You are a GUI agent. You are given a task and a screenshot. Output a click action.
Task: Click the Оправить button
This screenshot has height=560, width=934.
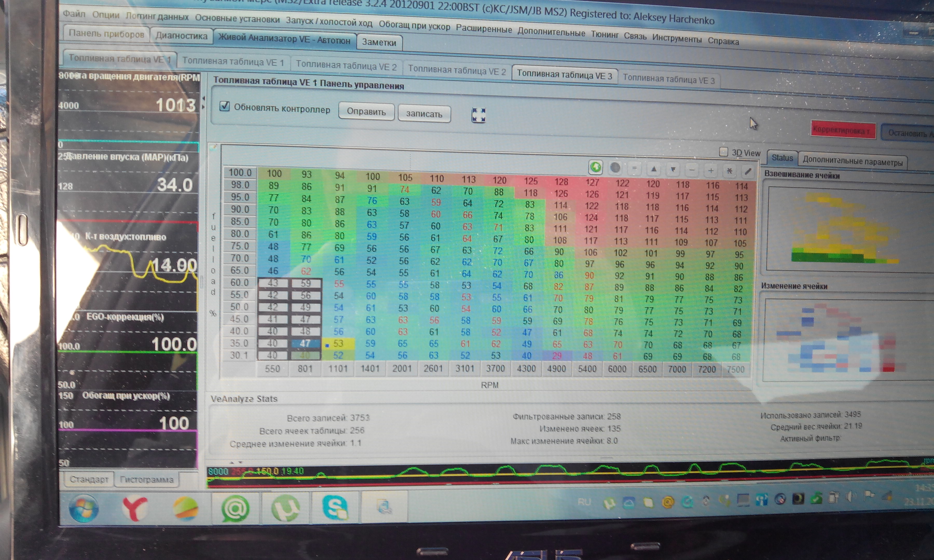(366, 112)
